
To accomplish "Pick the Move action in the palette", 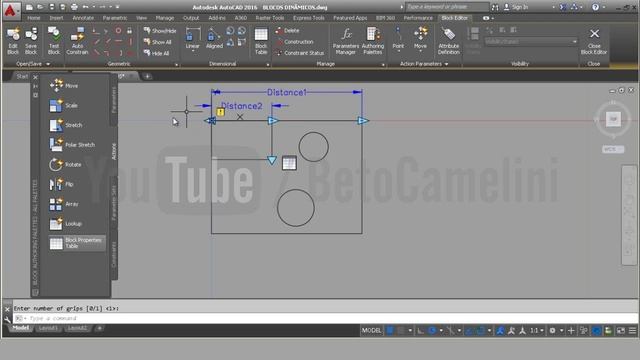I will point(64,86).
